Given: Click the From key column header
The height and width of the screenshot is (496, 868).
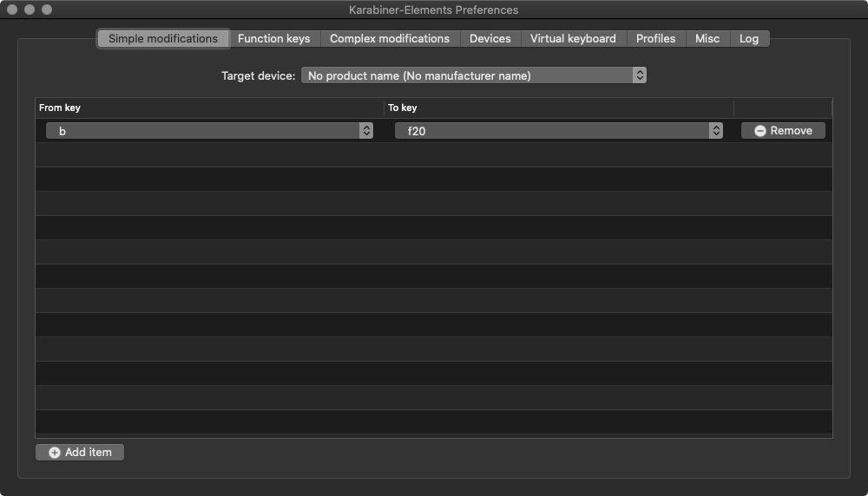Looking at the screenshot, I should point(209,108).
